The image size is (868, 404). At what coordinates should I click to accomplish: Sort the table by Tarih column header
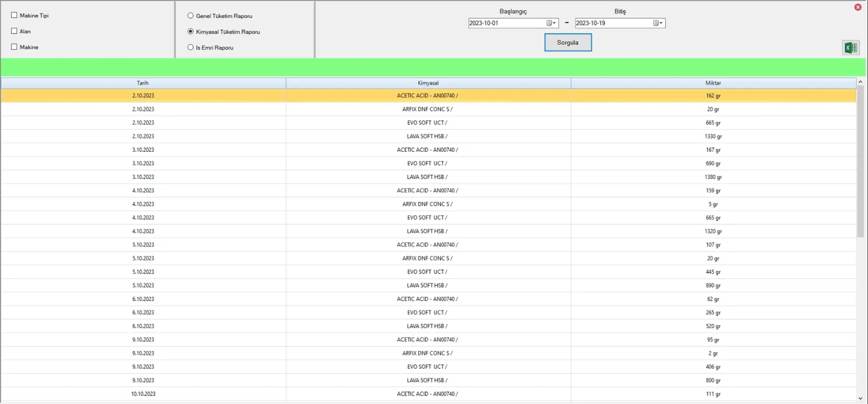[143, 83]
